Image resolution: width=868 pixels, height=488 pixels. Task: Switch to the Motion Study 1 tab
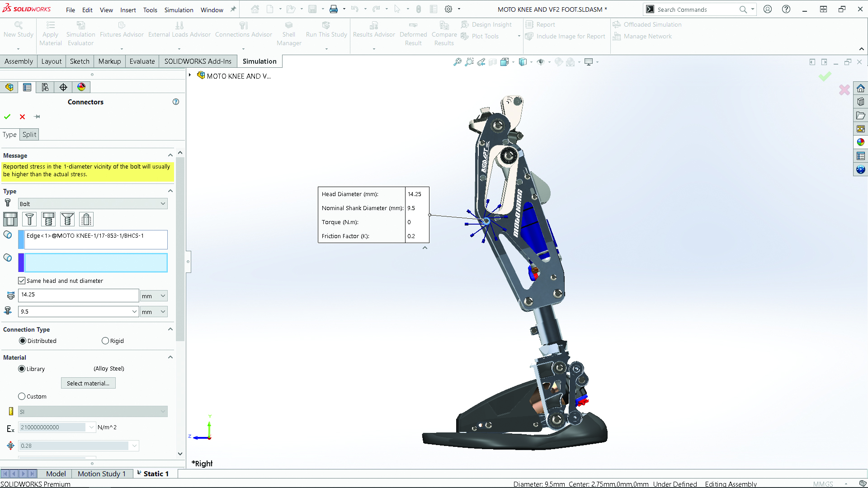(102, 474)
